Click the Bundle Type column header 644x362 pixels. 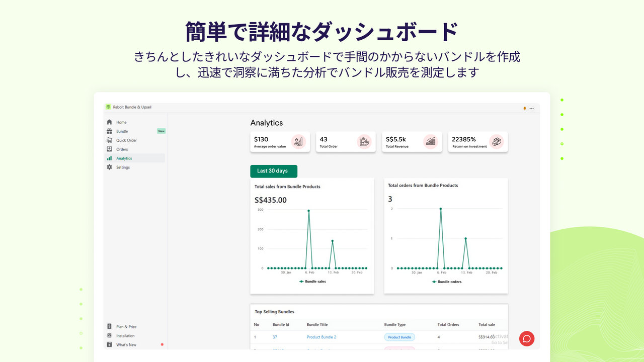pyautogui.click(x=395, y=325)
